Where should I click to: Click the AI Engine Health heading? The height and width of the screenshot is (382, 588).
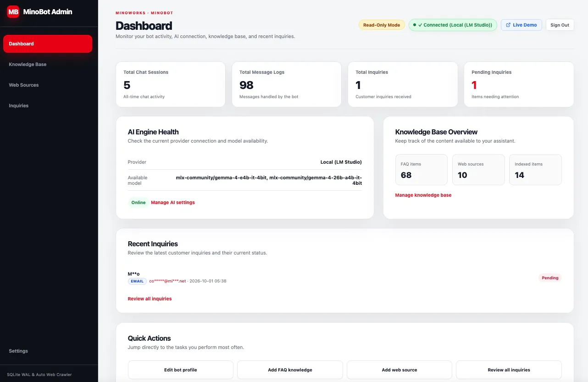(153, 132)
